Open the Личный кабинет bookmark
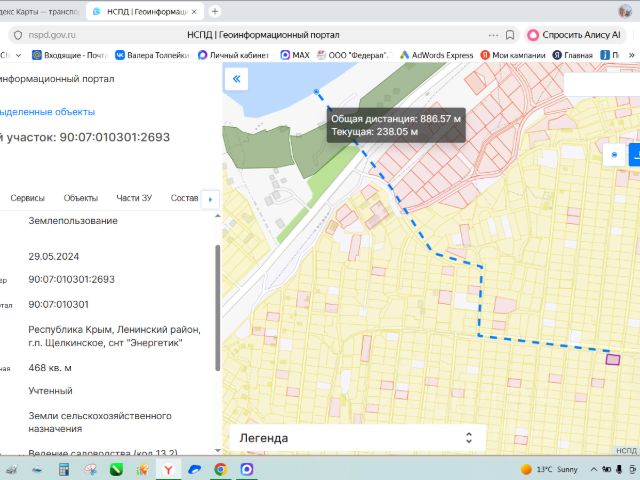Image resolution: width=640 pixels, height=480 pixels. click(x=233, y=55)
